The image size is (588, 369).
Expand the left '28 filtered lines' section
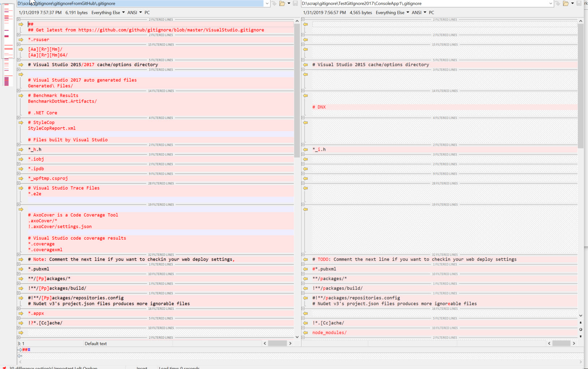18,184
